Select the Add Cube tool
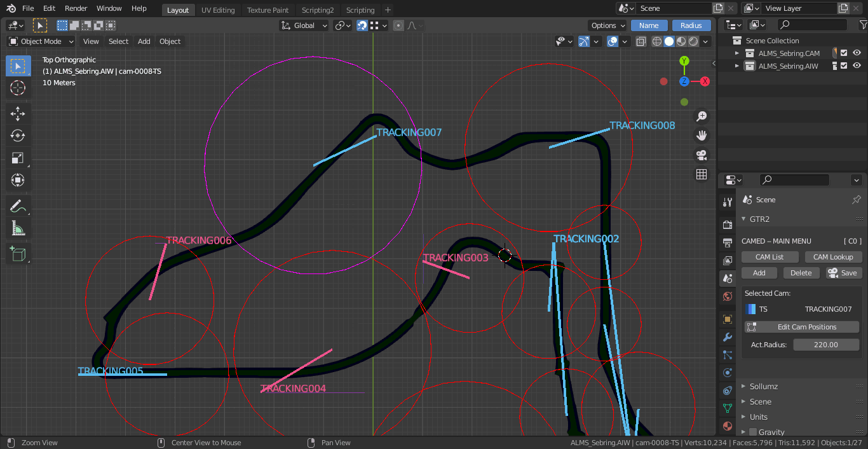Viewport: 868px width, 449px height. [x=18, y=254]
